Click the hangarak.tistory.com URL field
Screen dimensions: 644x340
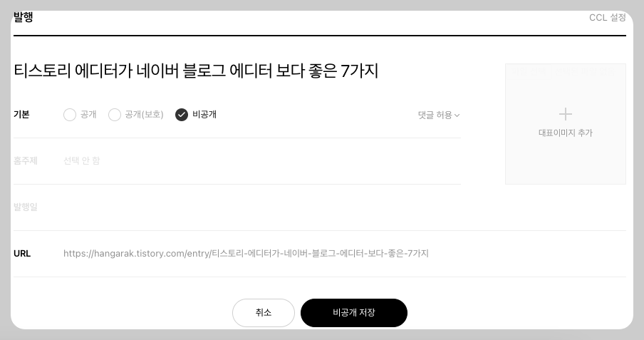(x=246, y=254)
